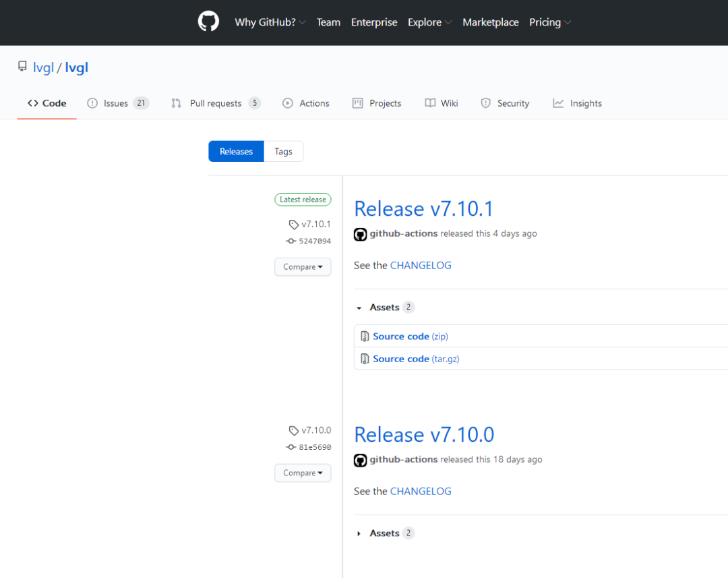Open commit 5247094
This screenshot has width=728, height=578.
pyautogui.click(x=315, y=241)
